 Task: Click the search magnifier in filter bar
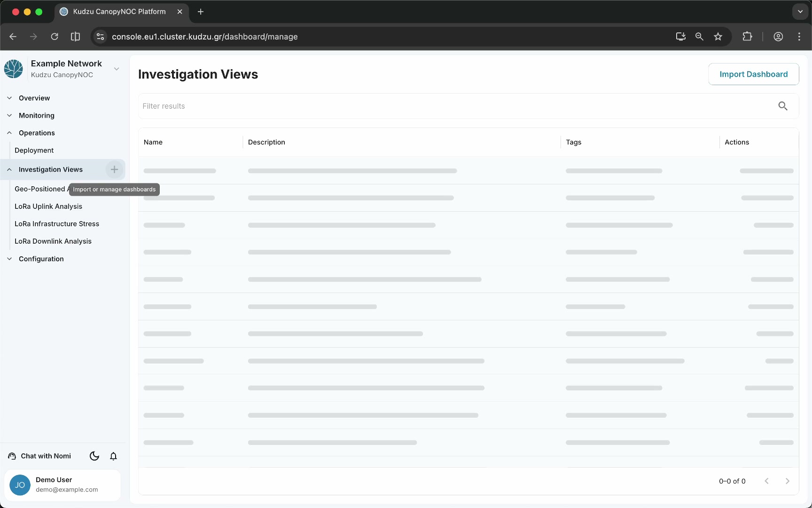783,106
